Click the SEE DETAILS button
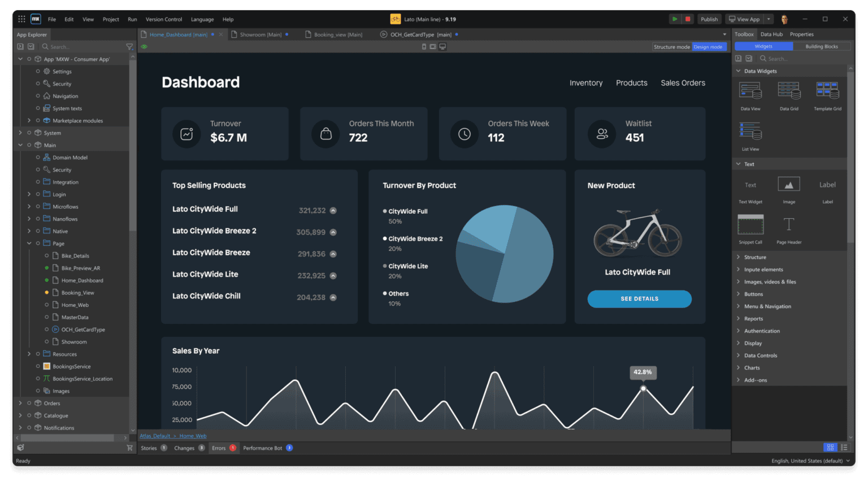This screenshot has height=481, width=868. tap(639, 299)
